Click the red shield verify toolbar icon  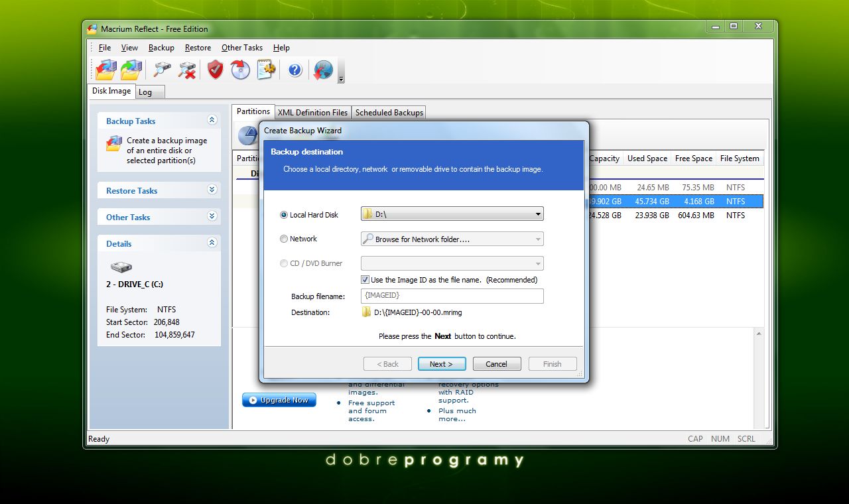215,69
